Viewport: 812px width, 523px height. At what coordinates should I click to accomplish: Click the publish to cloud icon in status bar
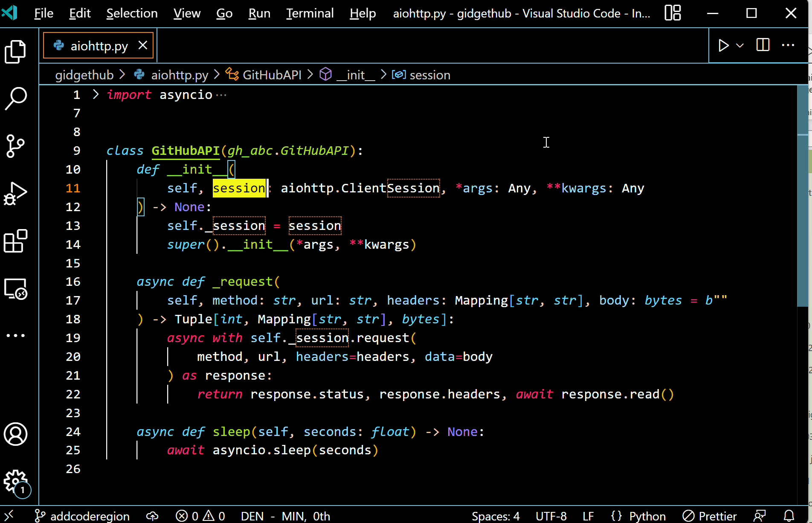click(152, 516)
